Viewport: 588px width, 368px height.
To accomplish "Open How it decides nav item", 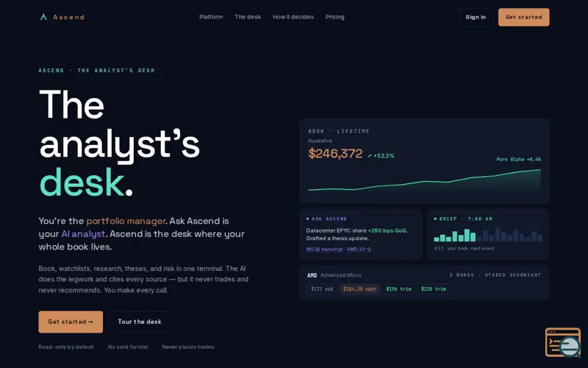I will [x=293, y=17].
